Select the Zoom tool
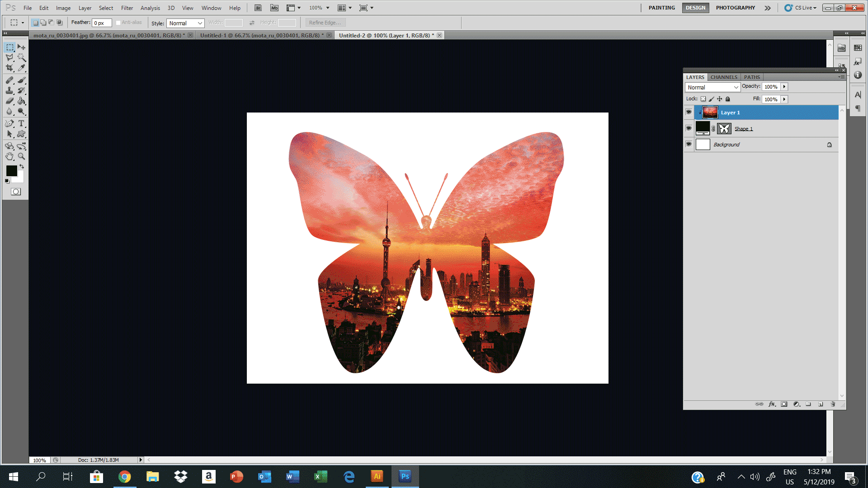 (21, 156)
